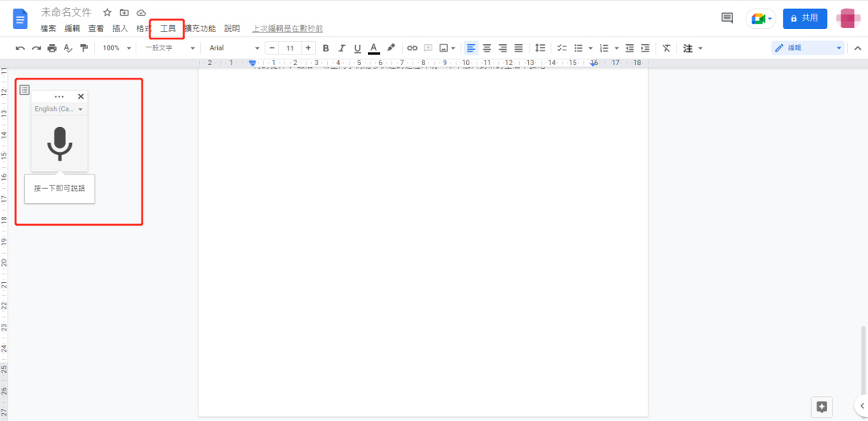Open the 插入 menu
Image resolution: width=868 pixels, height=421 pixels.
(120, 28)
